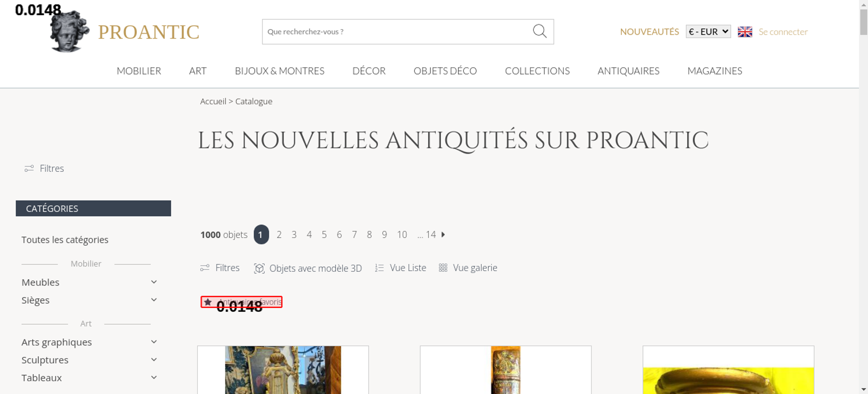Image resolution: width=868 pixels, height=394 pixels.
Task: Click the next page arrow in pagination
Action: pos(443,235)
